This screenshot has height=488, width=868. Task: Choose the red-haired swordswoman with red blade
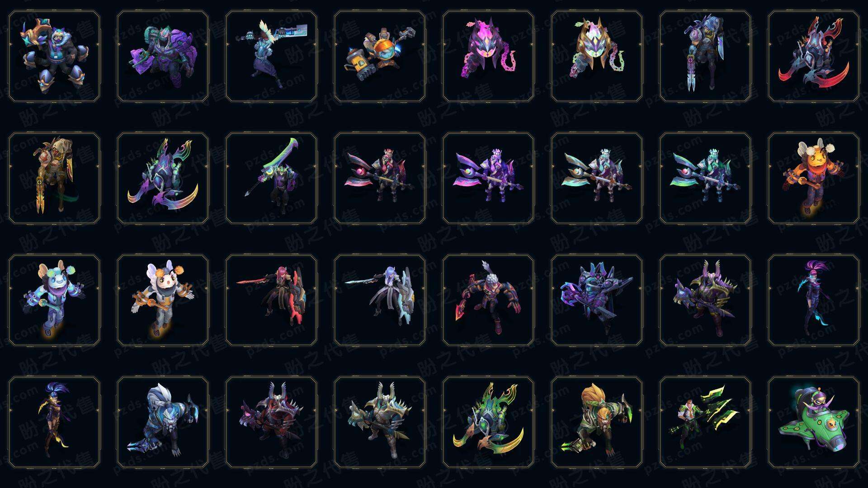point(271,300)
